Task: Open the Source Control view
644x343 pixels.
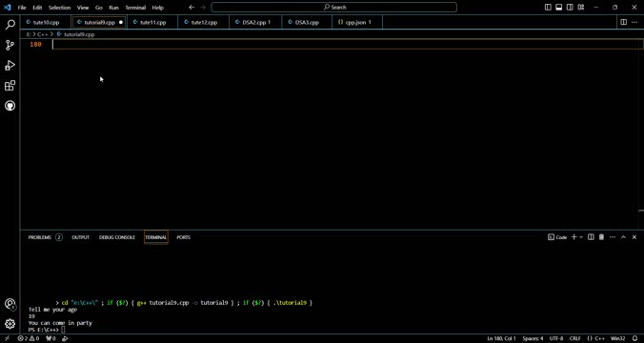Action: click(10, 45)
